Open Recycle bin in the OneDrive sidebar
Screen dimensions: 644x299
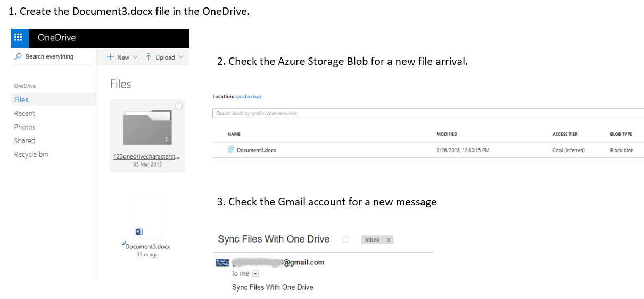point(31,154)
